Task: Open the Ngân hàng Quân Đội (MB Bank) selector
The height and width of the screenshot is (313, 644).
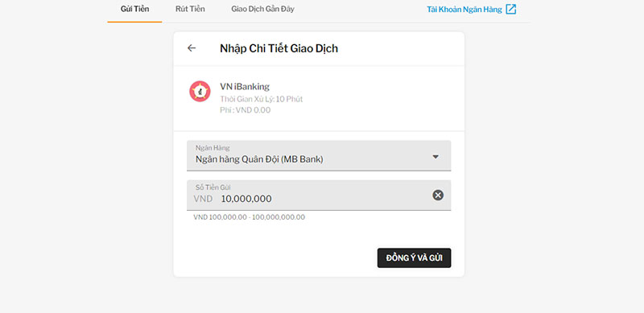Action: (319, 155)
